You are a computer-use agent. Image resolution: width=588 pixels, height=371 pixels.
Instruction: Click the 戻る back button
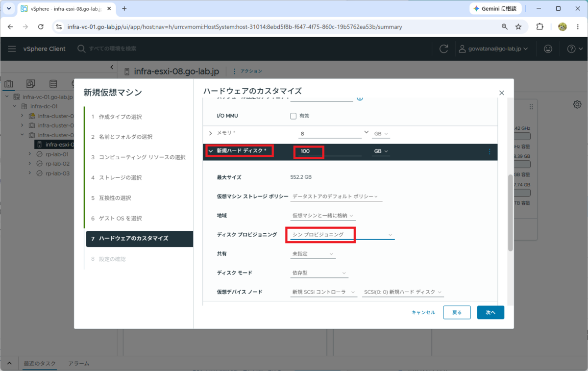[457, 312]
